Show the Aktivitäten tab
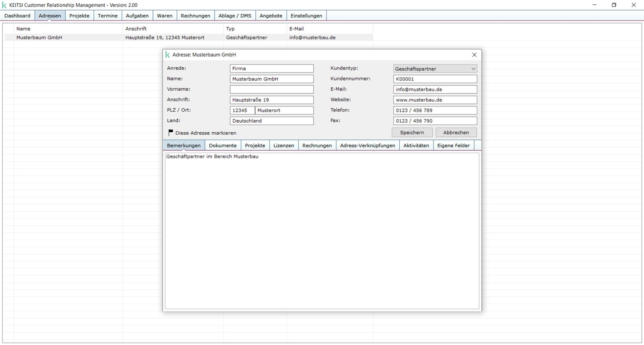Image resolution: width=644 pixels, height=345 pixels. 416,146
